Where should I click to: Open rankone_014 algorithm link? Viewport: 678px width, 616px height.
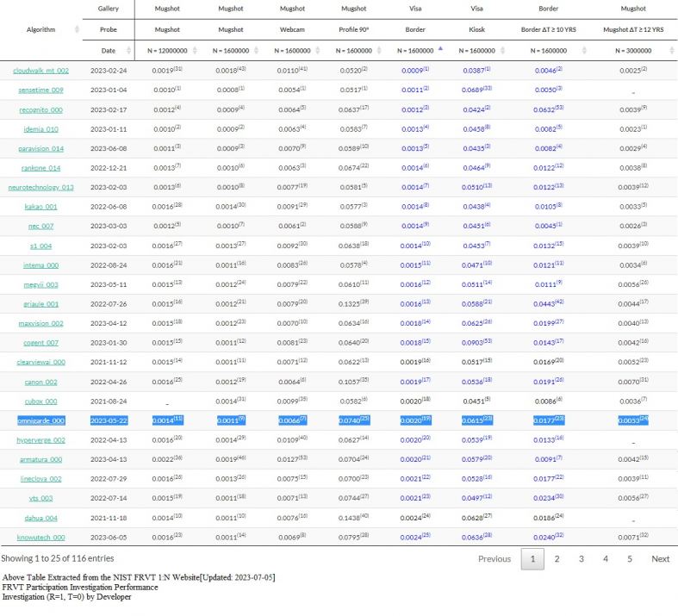coord(40,168)
